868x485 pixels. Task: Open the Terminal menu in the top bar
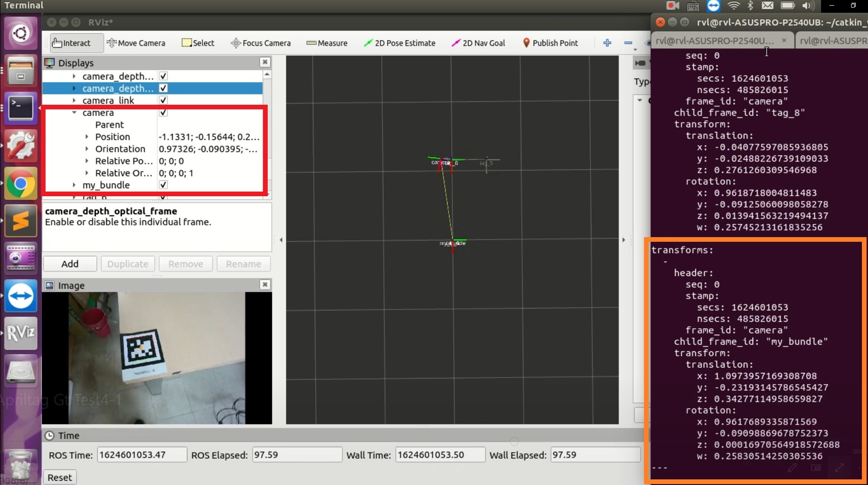23,6
